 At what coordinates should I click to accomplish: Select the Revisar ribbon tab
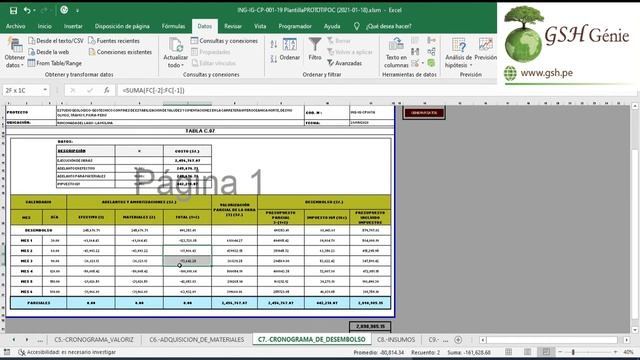pos(233,26)
